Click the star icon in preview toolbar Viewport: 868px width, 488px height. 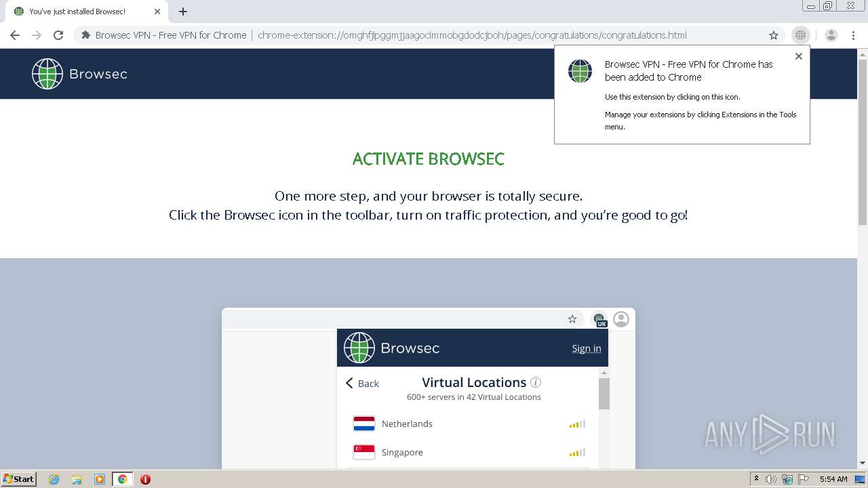coord(572,319)
